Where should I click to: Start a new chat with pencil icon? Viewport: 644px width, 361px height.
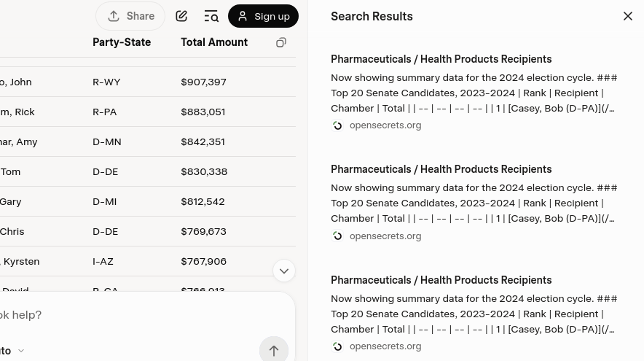coord(181,16)
